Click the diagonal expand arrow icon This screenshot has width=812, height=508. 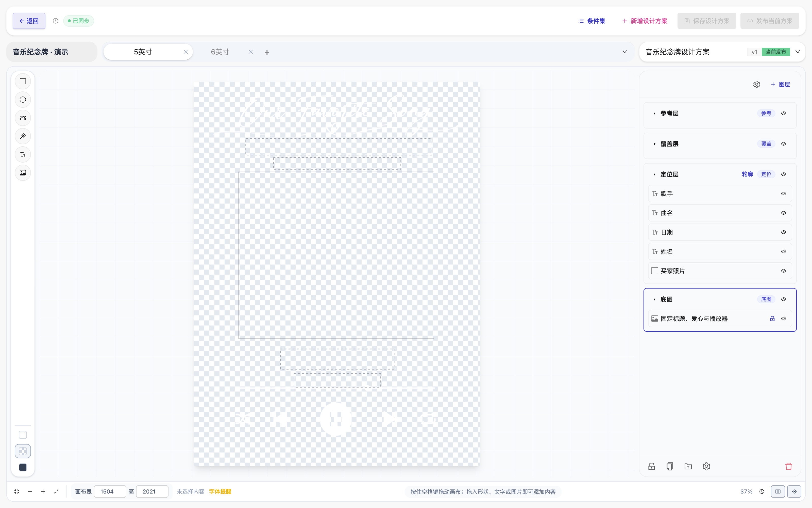pos(56,491)
